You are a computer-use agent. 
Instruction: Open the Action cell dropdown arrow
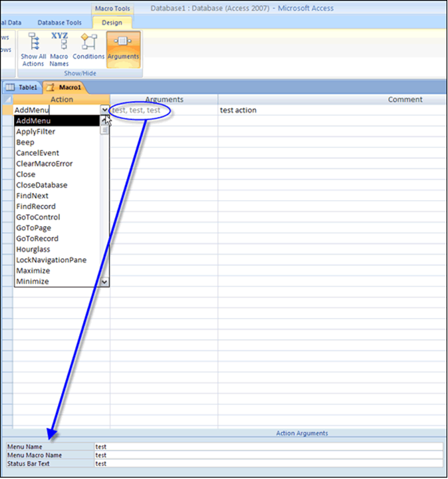[104, 110]
